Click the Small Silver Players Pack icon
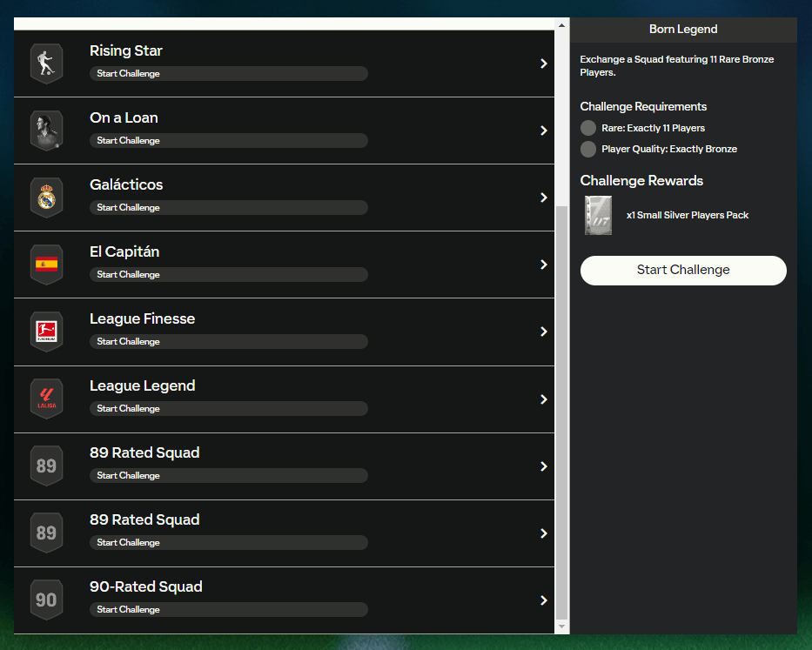 click(x=598, y=215)
